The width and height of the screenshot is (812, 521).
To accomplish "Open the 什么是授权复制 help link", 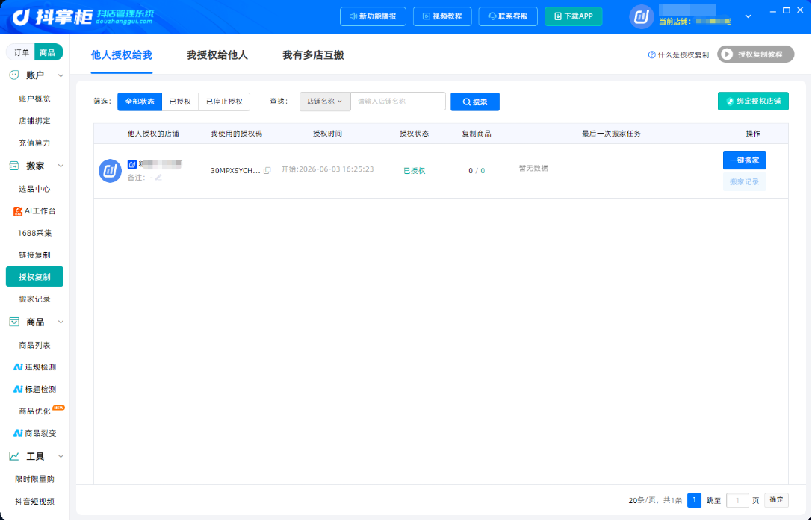I will click(x=683, y=54).
